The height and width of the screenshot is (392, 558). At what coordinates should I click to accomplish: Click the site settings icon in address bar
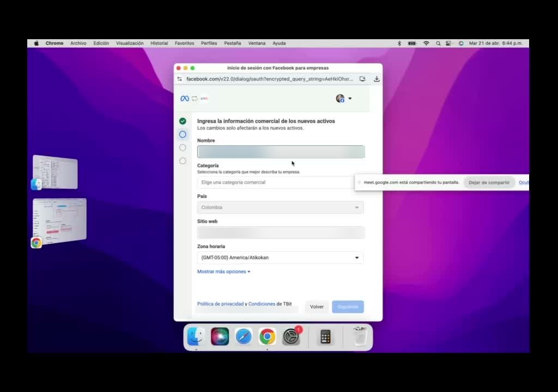click(x=179, y=79)
